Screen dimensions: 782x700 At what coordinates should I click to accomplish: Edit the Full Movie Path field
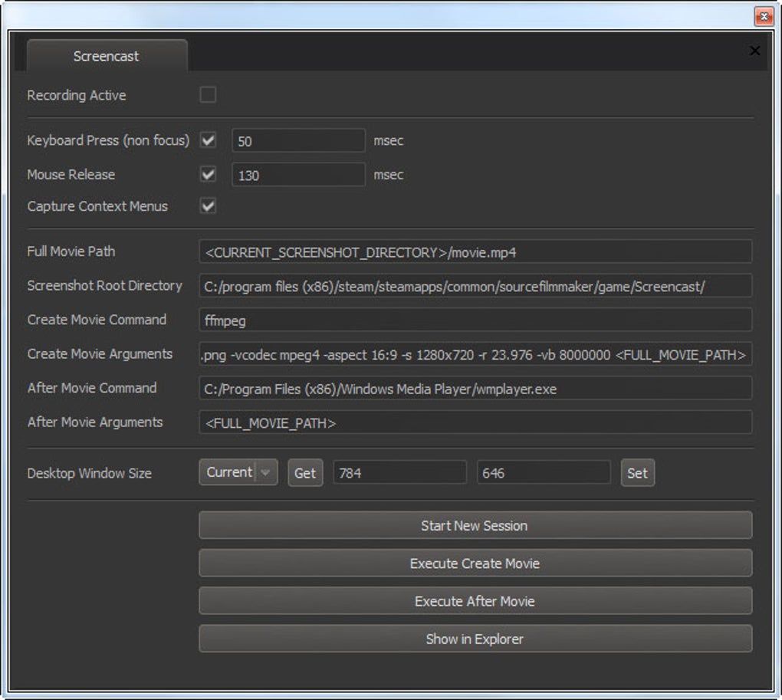click(x=475, y=251)
